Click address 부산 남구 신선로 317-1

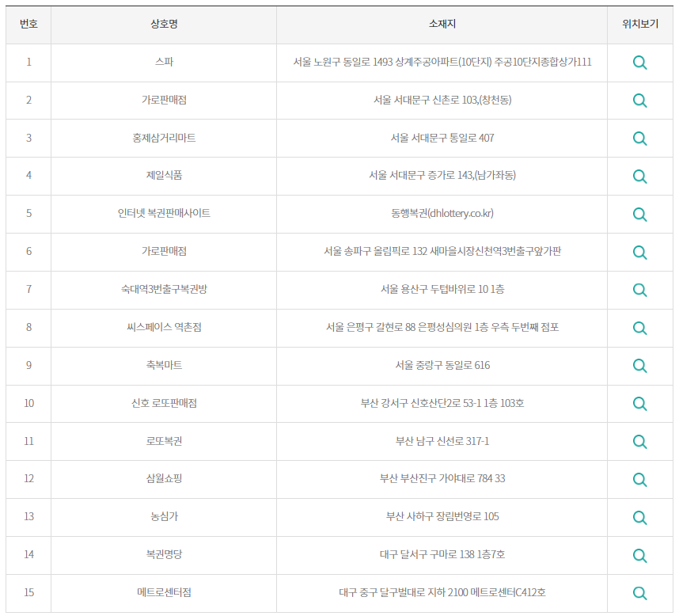(x=442, y=441)
